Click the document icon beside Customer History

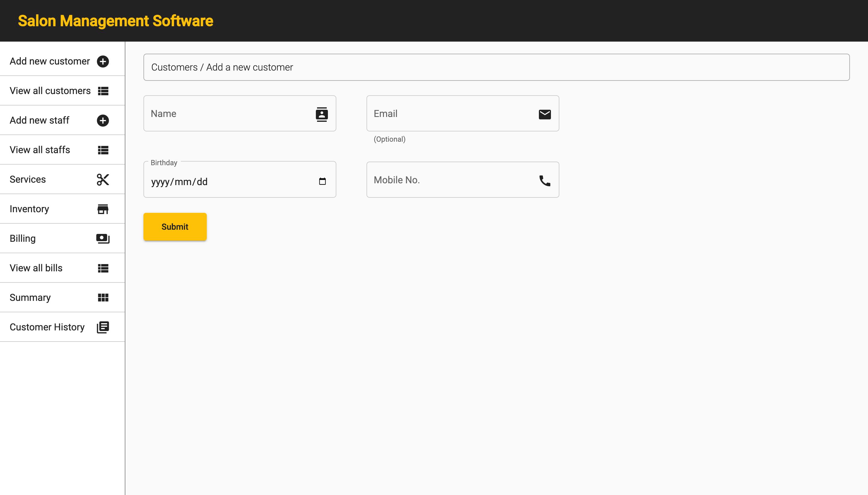[x=103, y=327]
